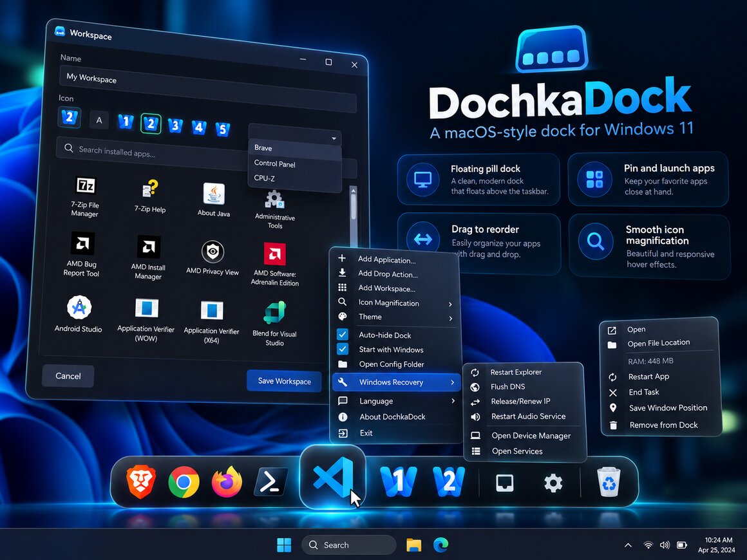Click the Cancel button
747x560 pixels.
[x=68, y=376]
